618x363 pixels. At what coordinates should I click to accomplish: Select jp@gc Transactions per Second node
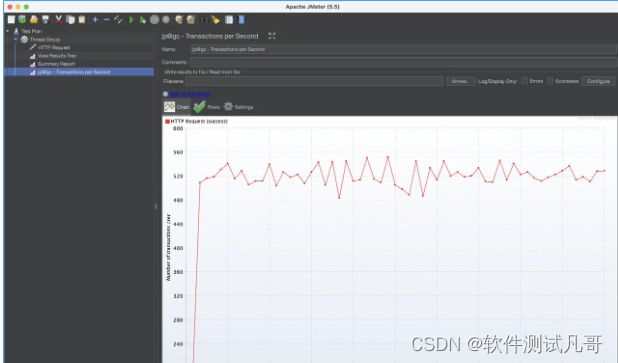pos(74,72)
